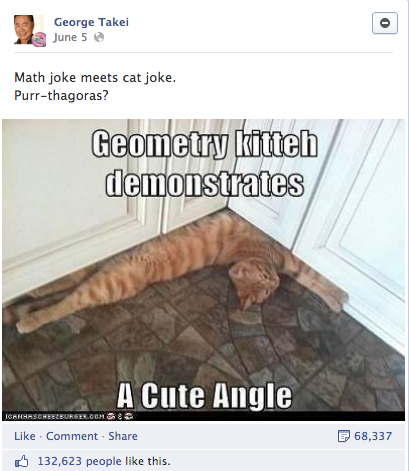Comment on this post
The image size is (409, 471).
coord(72,436)
